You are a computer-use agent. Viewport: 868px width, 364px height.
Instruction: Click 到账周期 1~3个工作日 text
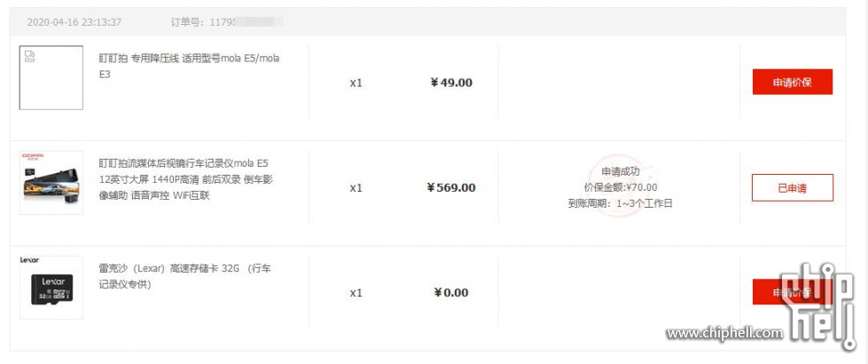coord(620,203)
